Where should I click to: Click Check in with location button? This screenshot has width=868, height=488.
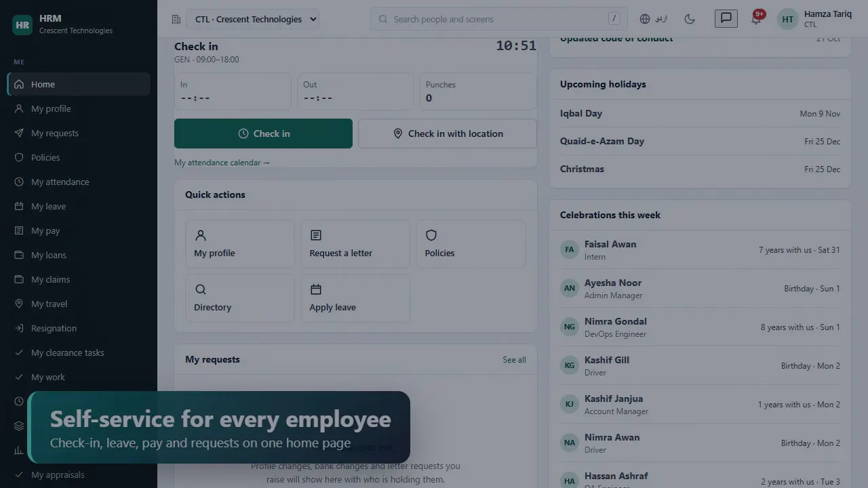click(447, 134)
